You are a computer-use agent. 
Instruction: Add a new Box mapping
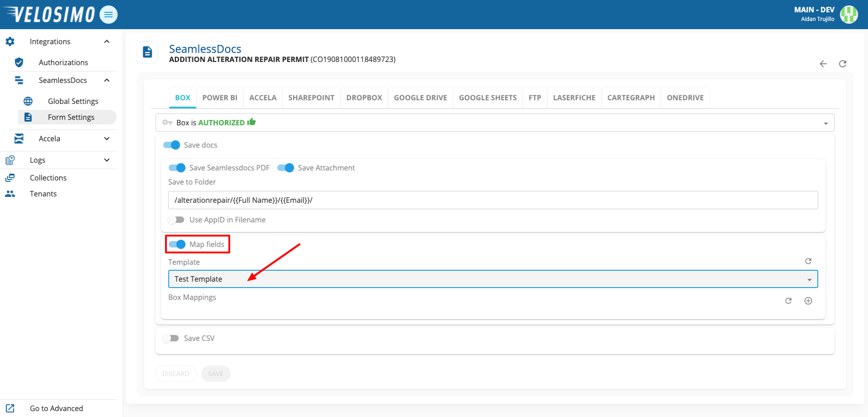(808, 301)
